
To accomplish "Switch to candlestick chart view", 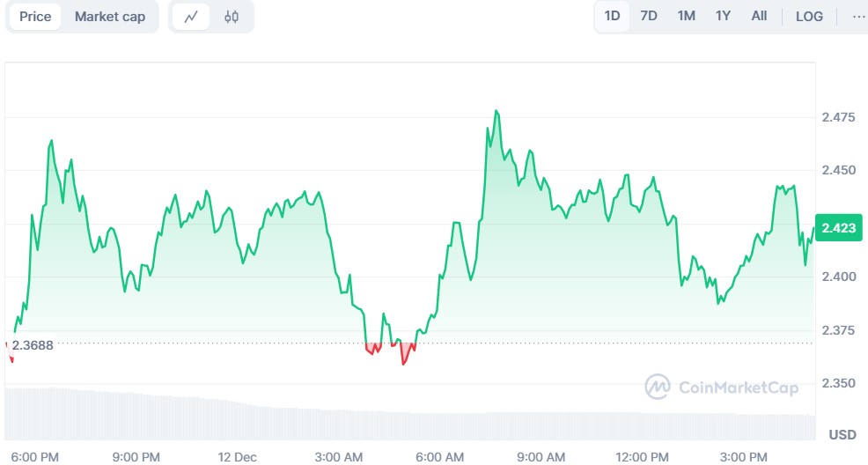I will 232,17.
